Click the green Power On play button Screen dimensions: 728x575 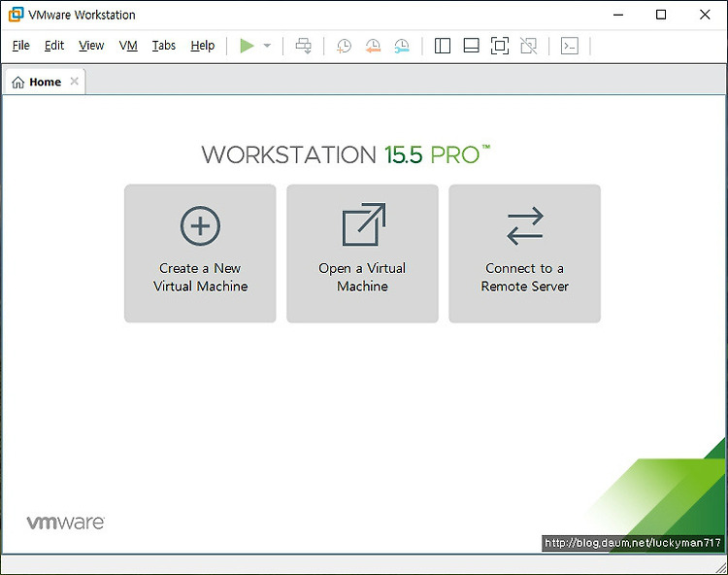[x=247, y=46]
